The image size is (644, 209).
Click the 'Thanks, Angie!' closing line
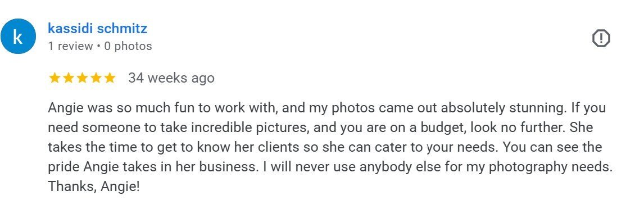pyautogui.click(x=94, y=187)
